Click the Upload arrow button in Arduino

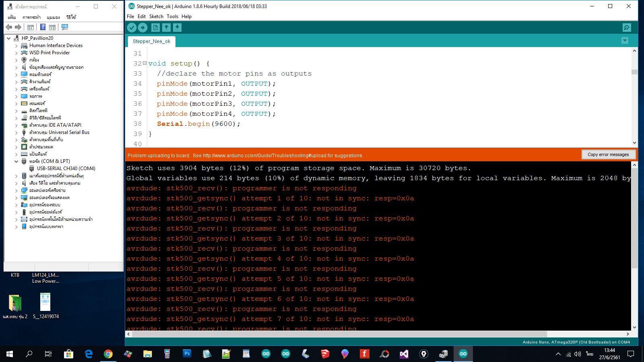(x=142, y=27)
